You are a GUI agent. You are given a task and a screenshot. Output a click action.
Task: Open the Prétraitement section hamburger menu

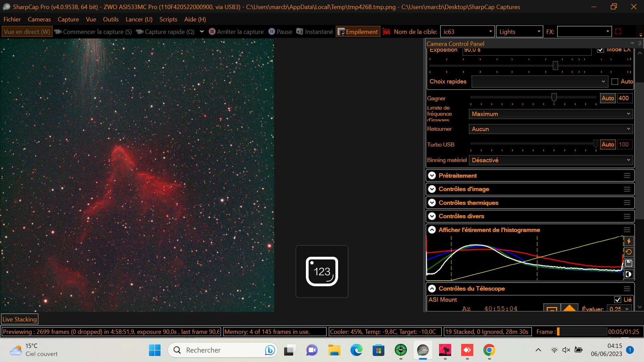627,176
